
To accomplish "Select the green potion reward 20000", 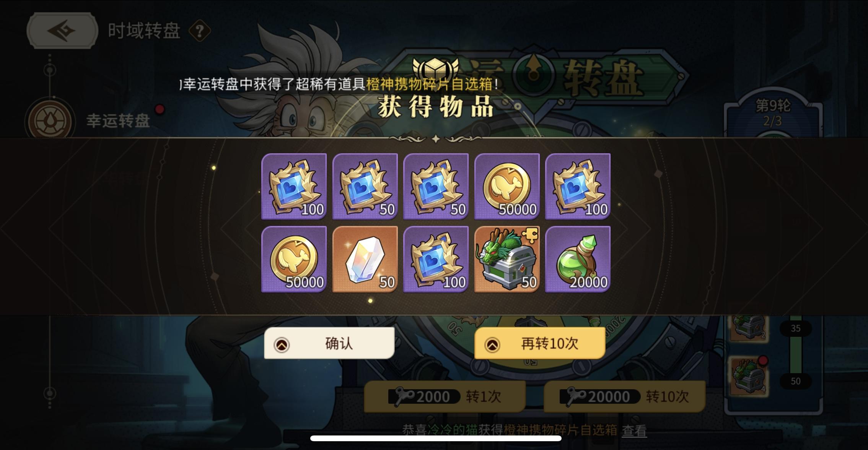I will point(578,259).
